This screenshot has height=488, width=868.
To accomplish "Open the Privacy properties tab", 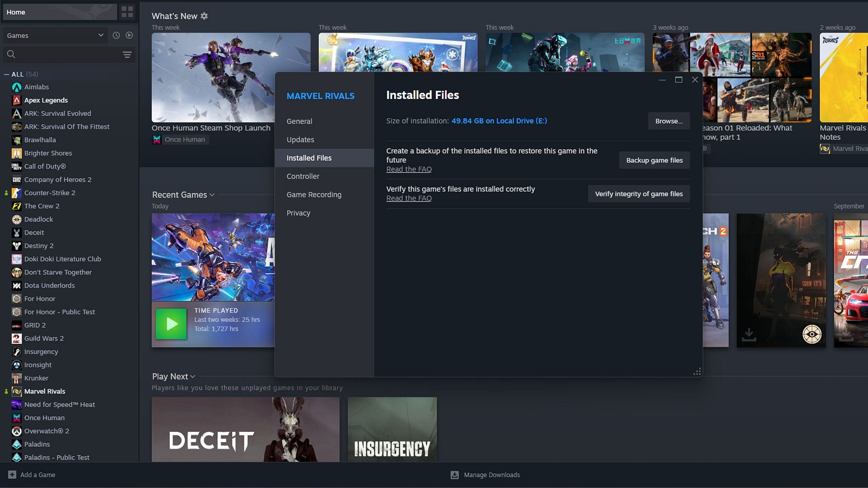I will coord(325,213).
